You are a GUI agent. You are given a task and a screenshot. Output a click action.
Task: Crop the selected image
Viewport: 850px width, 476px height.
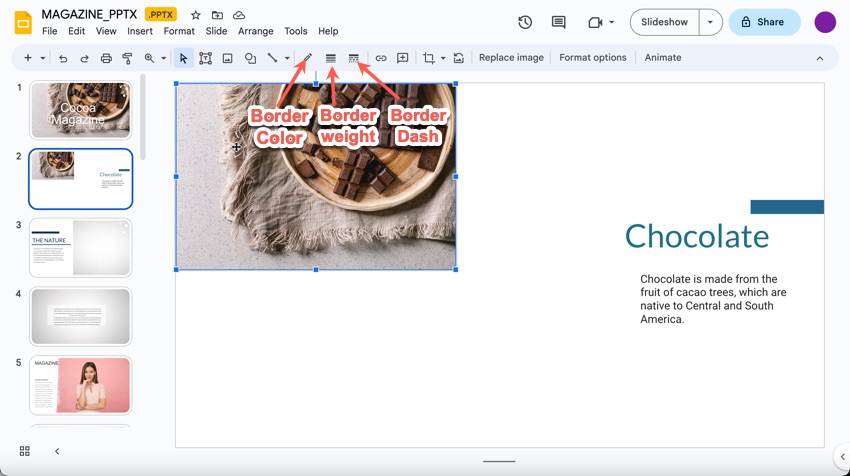[429, 58]
